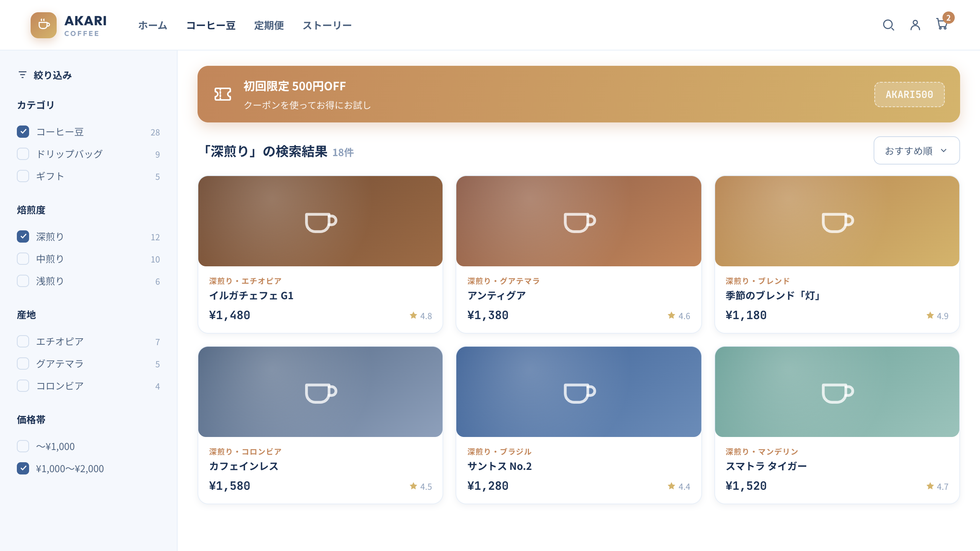Viewport: 980px width, 551px height.
Task: Click the price ¥1,380
Action: click(488, 315)
